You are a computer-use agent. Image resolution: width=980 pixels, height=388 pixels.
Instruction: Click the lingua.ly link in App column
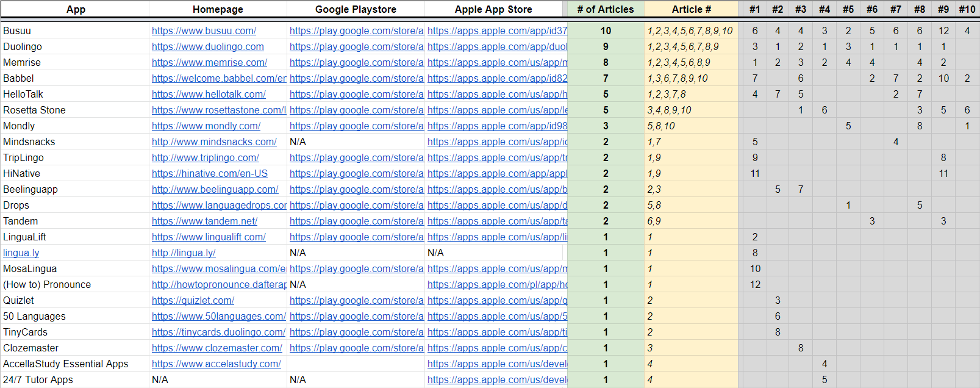21,253
